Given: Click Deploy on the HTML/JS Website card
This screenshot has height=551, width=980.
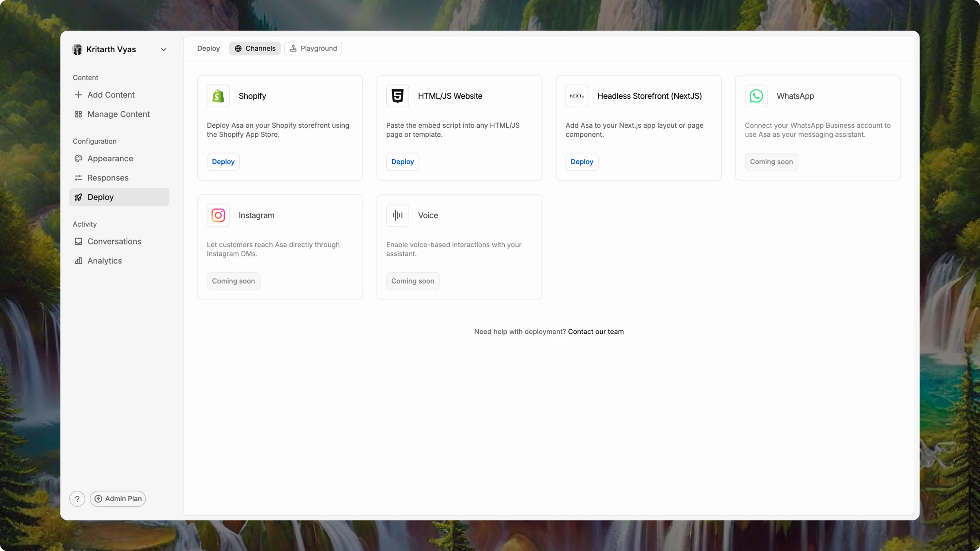Looking at the screenshot, I should pos(402,162).
